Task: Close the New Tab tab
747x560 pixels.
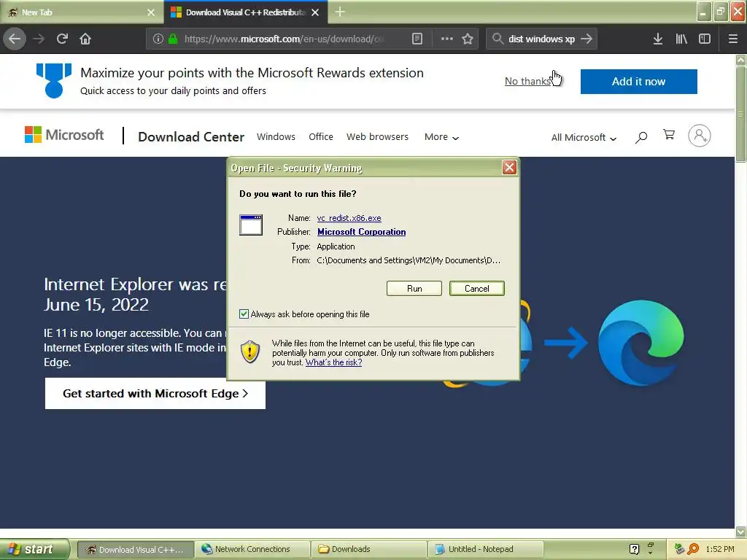Action: point(151,12)
